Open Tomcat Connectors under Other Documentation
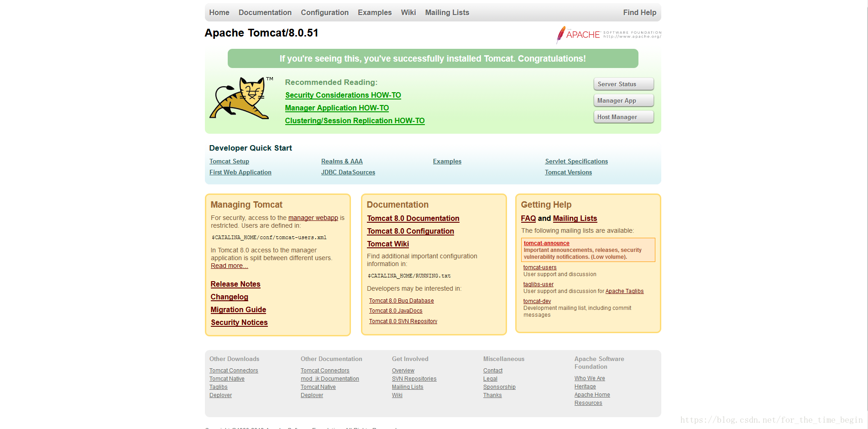Image resolution: width=868 pixels, height=429 pixels. (x=325, y=371)
